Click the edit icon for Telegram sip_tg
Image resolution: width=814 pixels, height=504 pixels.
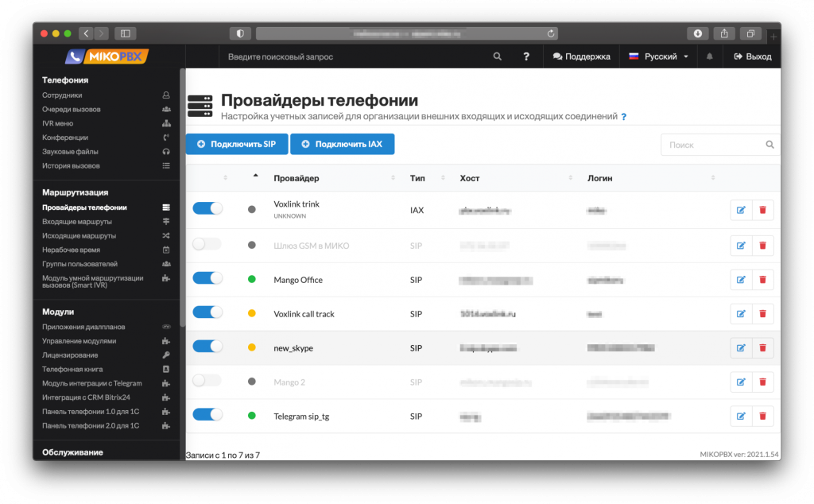(x=741, y=416)
